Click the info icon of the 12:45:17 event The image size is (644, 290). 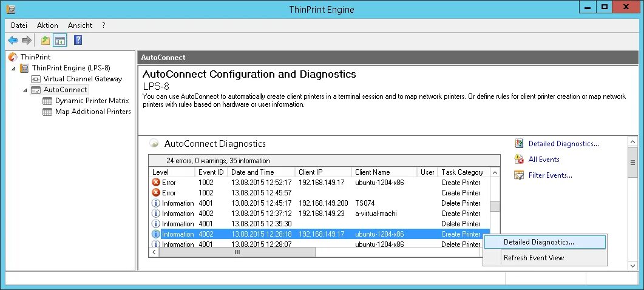[156, 203]
